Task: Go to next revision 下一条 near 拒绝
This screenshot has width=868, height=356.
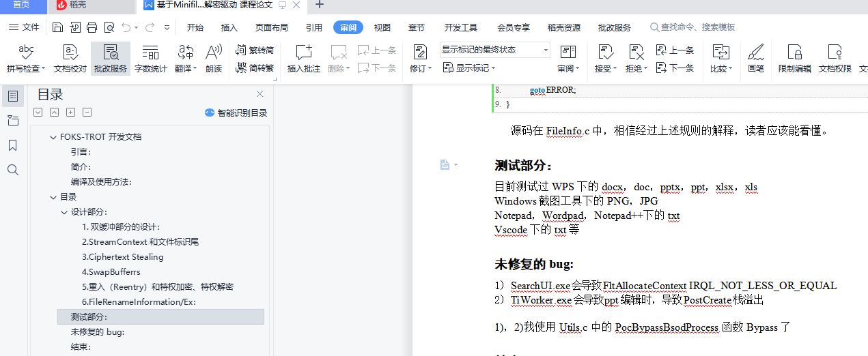Action: (675, 68)
